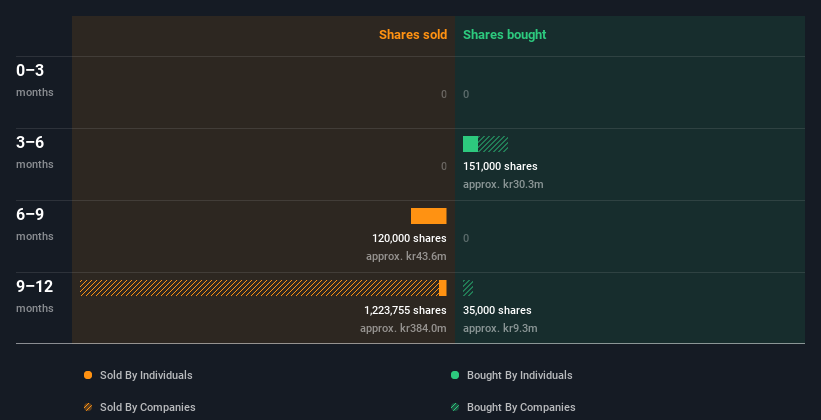The height and width of the screenshot is (420, 821).
Task: Click the orange Sold By Individuals legend dot
Action: coord(88,375)
